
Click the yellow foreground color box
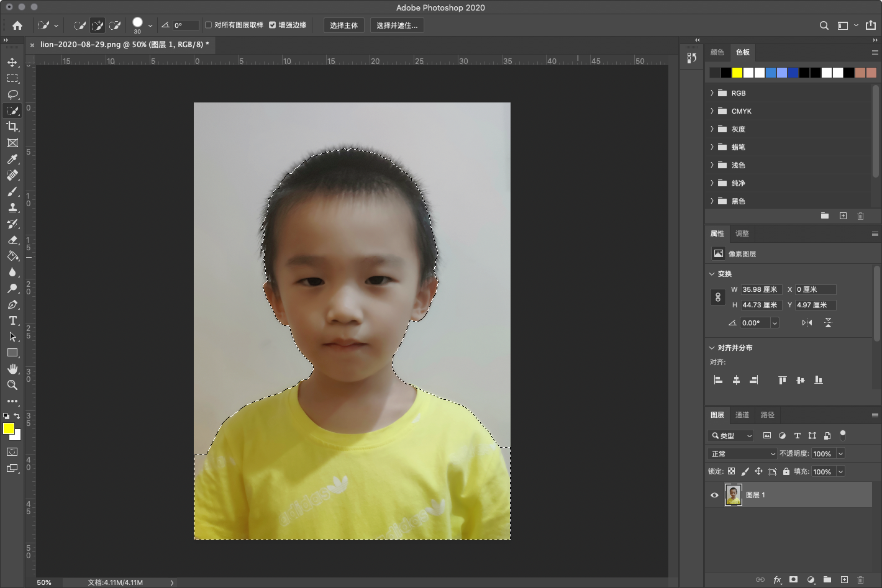[9, 428]
